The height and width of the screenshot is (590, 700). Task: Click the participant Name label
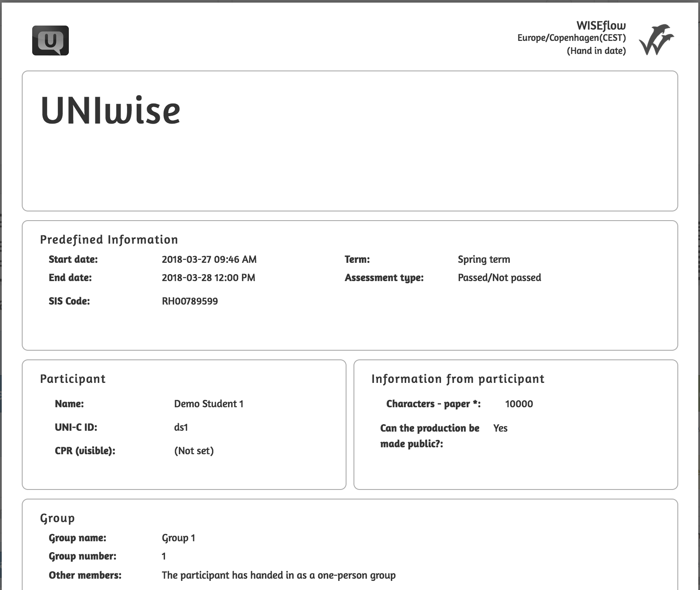69,404
